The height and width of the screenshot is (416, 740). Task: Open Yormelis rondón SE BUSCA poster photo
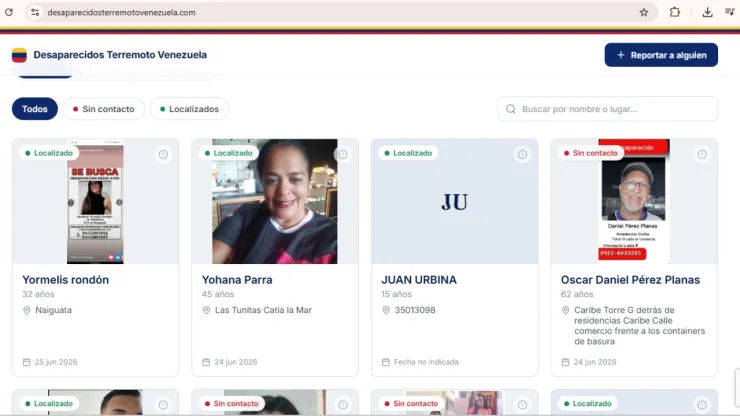(x=95, y=201)
